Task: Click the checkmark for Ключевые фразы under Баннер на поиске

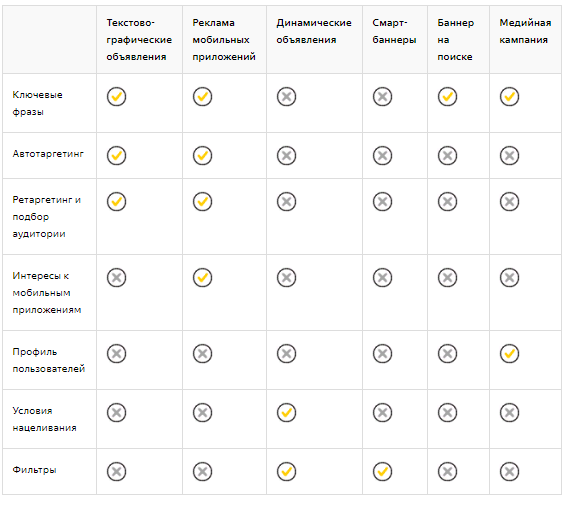Action: pos(448,97)
